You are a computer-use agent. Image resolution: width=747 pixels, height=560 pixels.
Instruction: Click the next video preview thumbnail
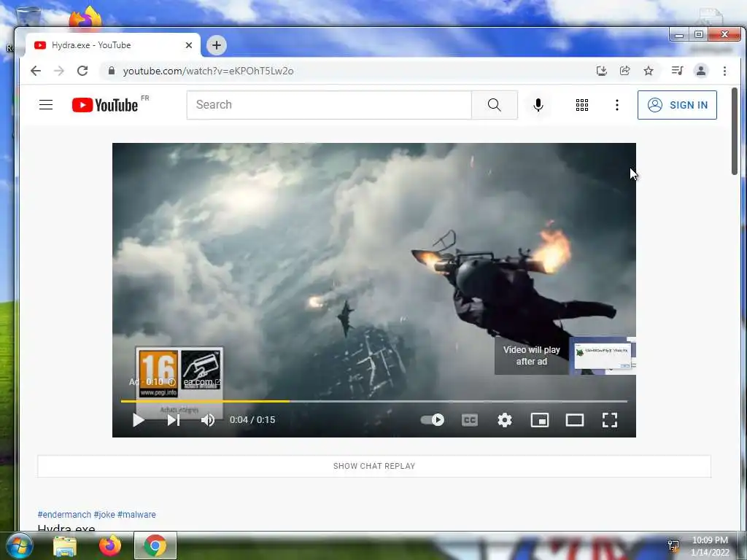coord(603,356)
